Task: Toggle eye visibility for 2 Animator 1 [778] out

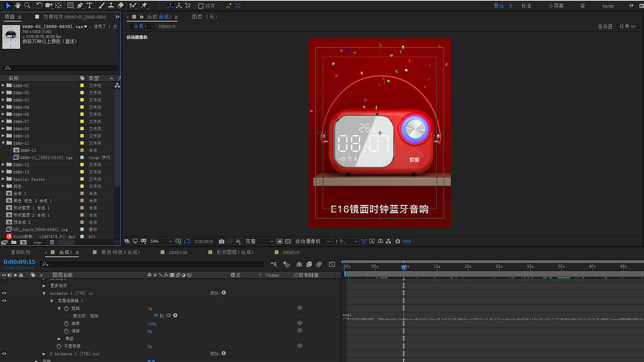Action: pyautogui.click(x=5, y=353)
